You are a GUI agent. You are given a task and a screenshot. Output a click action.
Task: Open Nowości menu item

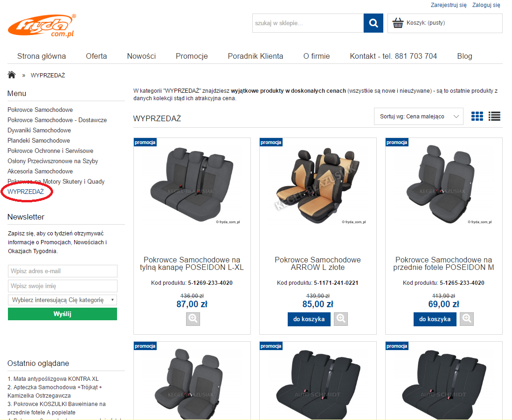tap(141, 56)
